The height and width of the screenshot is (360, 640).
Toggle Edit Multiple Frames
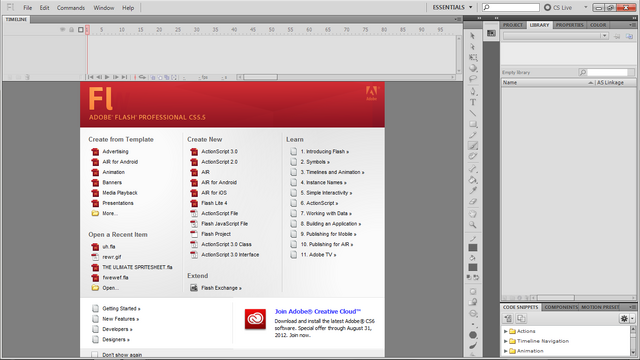[x=167, y=77]
